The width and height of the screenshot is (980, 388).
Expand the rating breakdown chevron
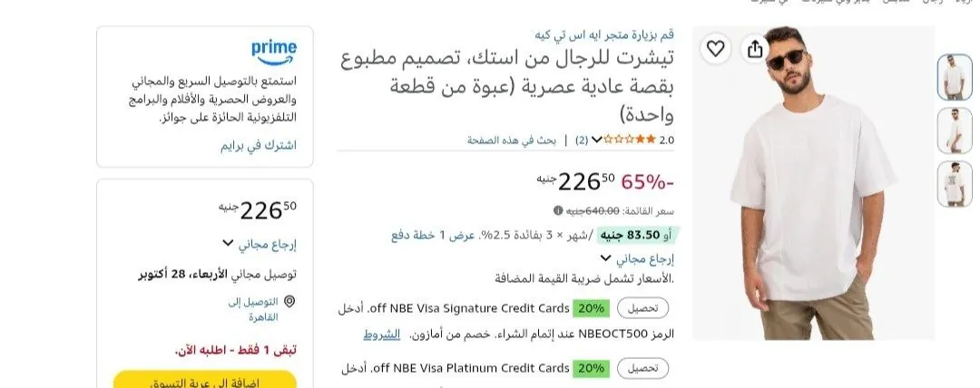(x=596, y=140)
